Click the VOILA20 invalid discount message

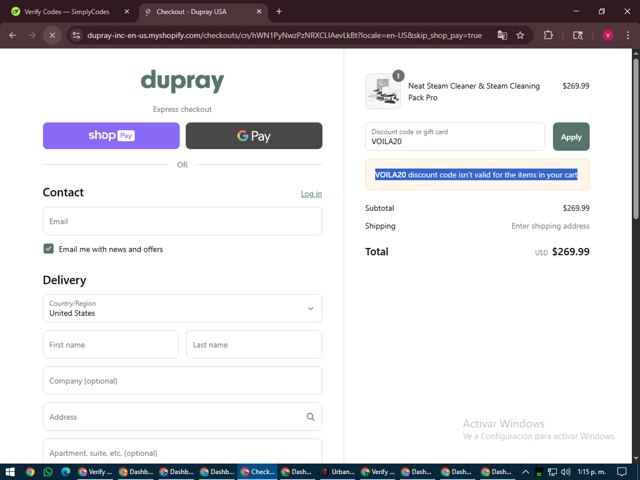477,175
